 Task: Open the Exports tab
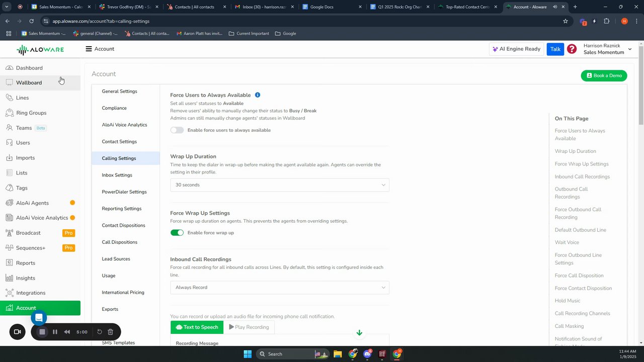point(110,309)
